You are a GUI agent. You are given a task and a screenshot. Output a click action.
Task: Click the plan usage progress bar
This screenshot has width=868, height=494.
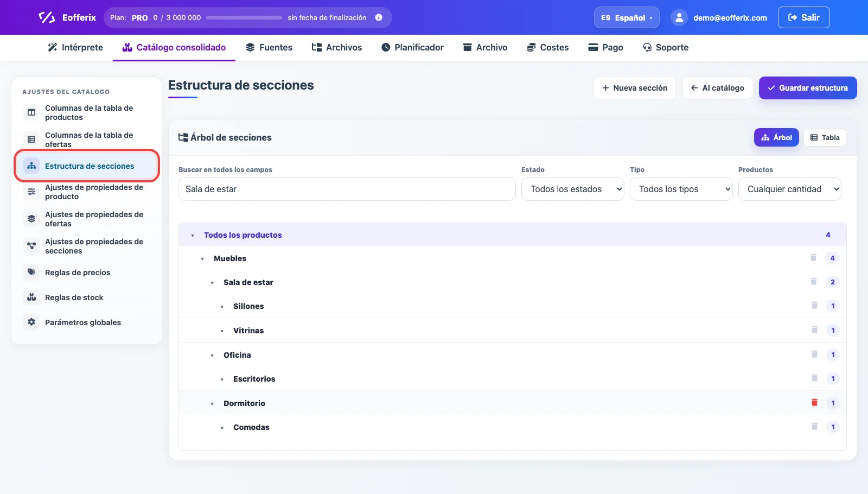(x=244, y=17)
